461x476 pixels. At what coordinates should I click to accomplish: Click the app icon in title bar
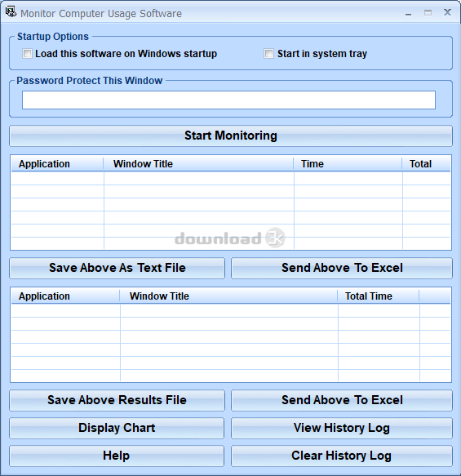click(x=11, y=12)
